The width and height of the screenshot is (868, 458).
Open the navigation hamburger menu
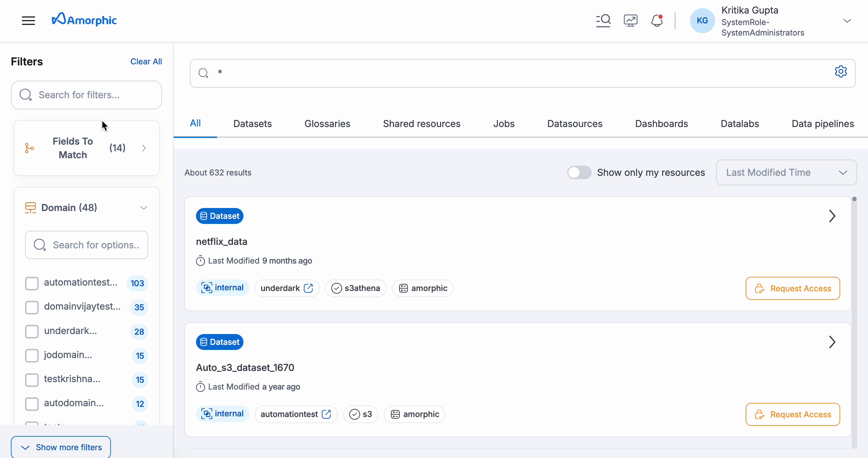pos(28,20)
